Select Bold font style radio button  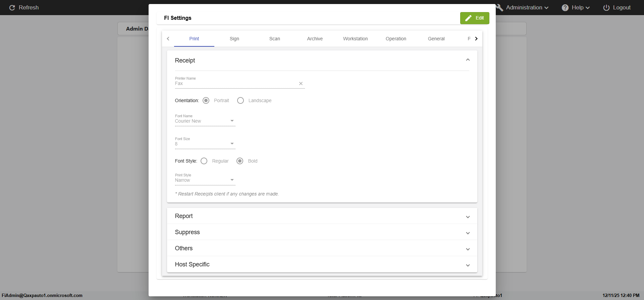click(x=240, y=161)
